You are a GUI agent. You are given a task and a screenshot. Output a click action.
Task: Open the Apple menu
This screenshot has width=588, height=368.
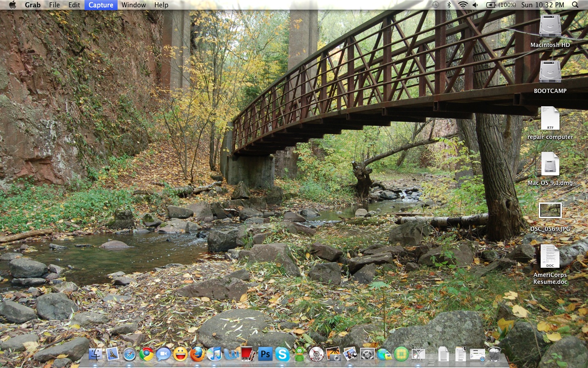(x=12, y=5)
